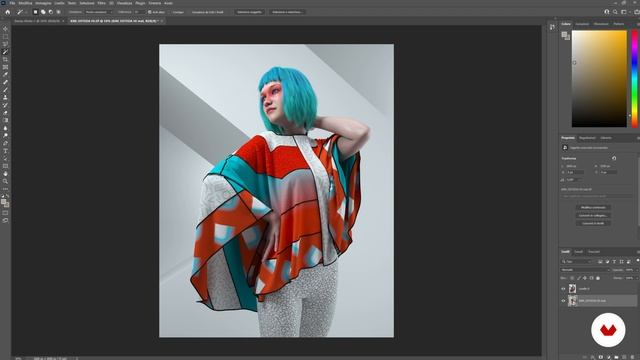Open the Filtro menu
This screenshot has height=360, width=640.
point(101,3)
